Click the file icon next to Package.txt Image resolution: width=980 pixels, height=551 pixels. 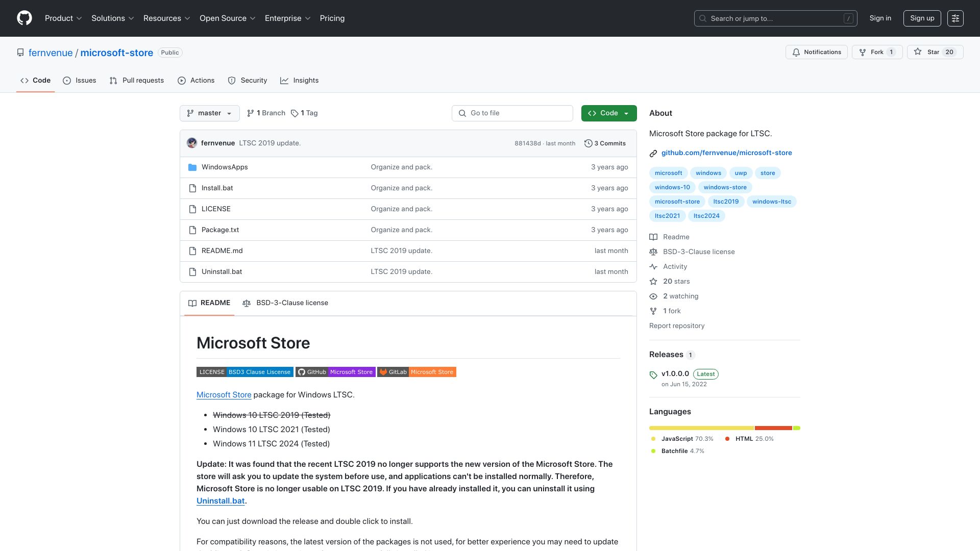point(192,230)
